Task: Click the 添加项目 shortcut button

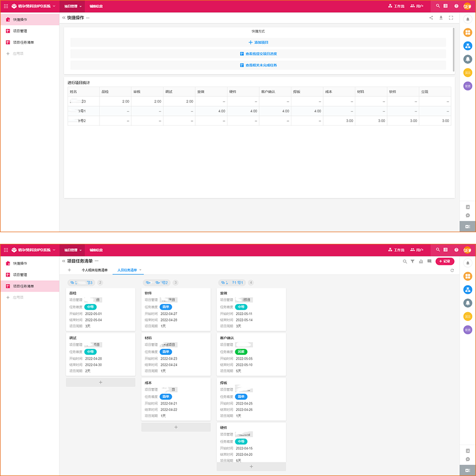Action: point(258,42)
